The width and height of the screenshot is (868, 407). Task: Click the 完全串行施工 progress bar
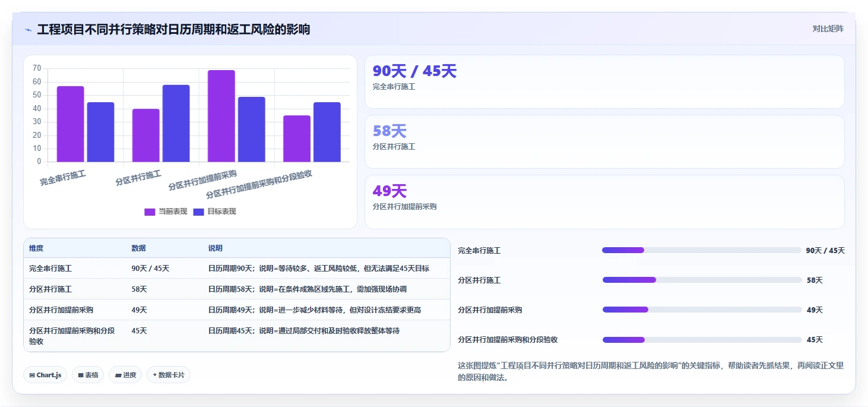click(x=702, y=250)
